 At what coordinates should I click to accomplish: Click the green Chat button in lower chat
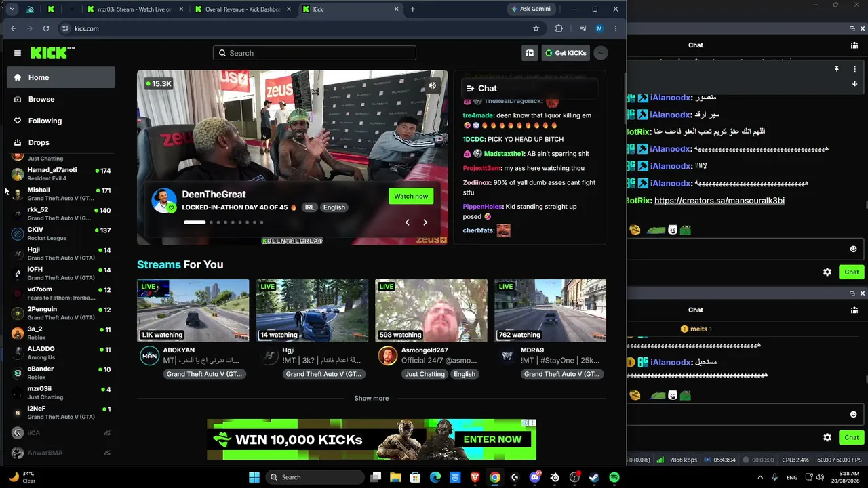coord(852,437)
